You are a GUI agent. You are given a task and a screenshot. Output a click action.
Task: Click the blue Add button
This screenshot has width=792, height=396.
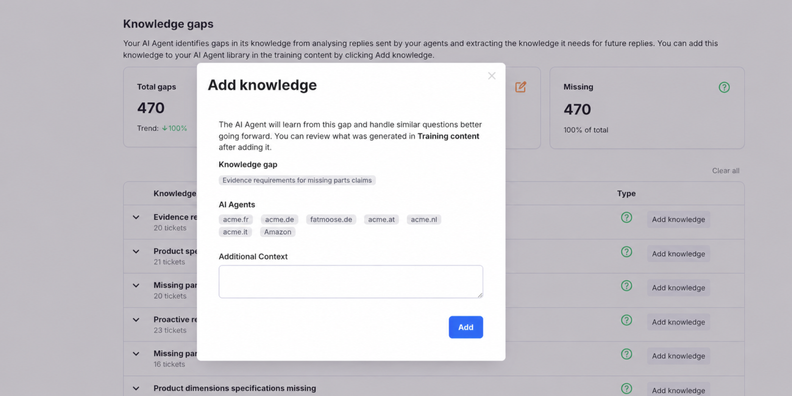(466, 327)
